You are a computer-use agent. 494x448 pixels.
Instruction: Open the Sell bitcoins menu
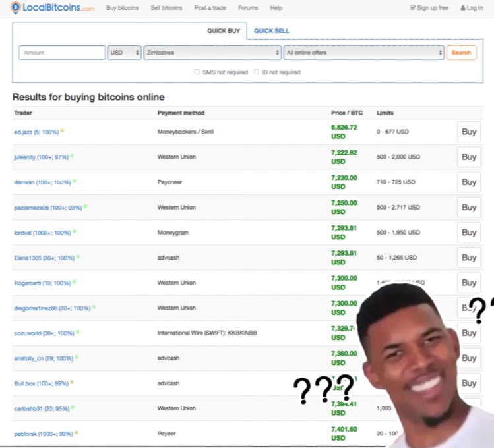(x=166, y=8)
